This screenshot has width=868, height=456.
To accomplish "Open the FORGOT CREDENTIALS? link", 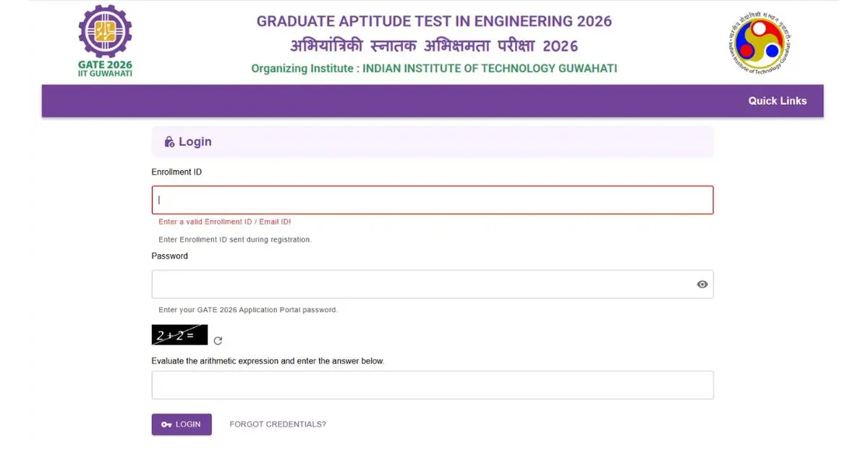I will 278,424.
